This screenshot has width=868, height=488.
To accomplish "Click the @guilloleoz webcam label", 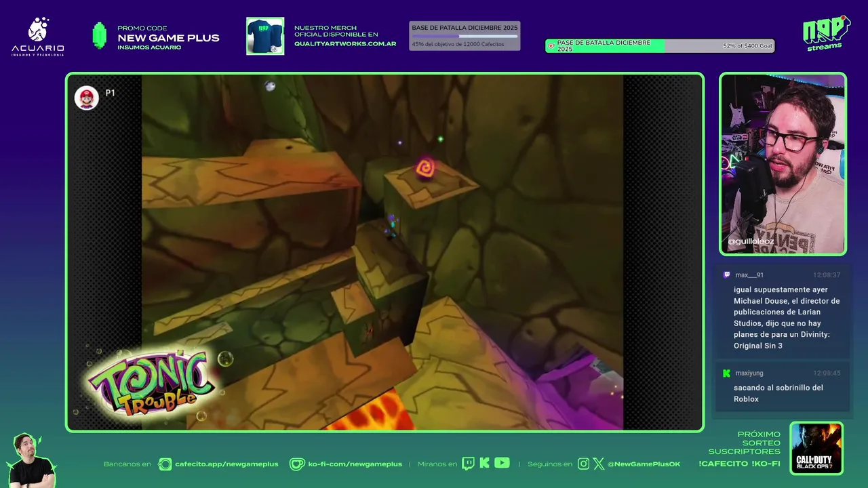I will pyautogui.click(x=751, y=241).
